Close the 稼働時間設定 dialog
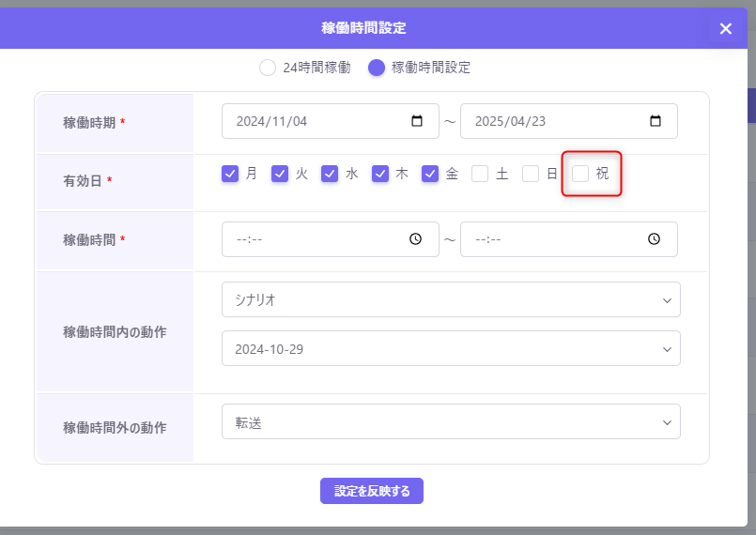This screenshot has height=535, width=756. 725,28
